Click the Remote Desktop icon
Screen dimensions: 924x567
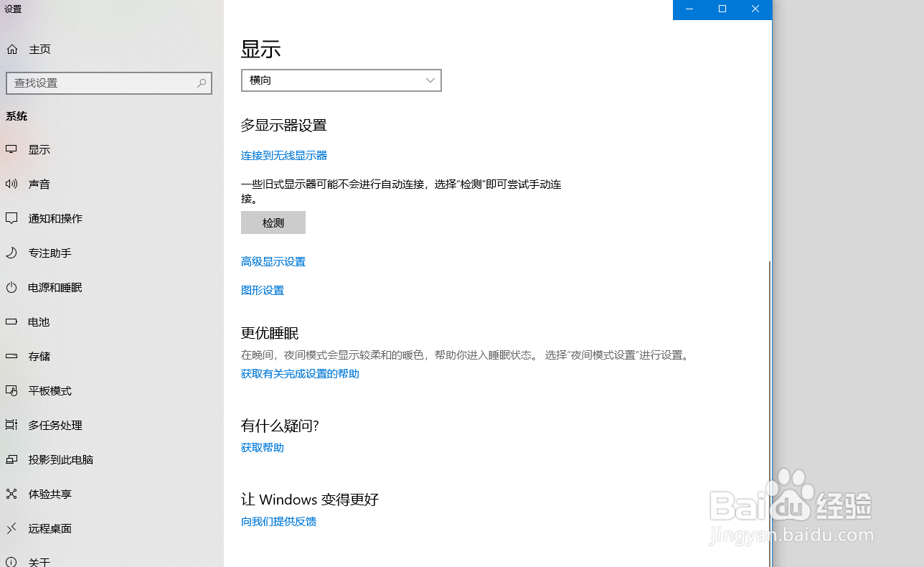point(11,528)
